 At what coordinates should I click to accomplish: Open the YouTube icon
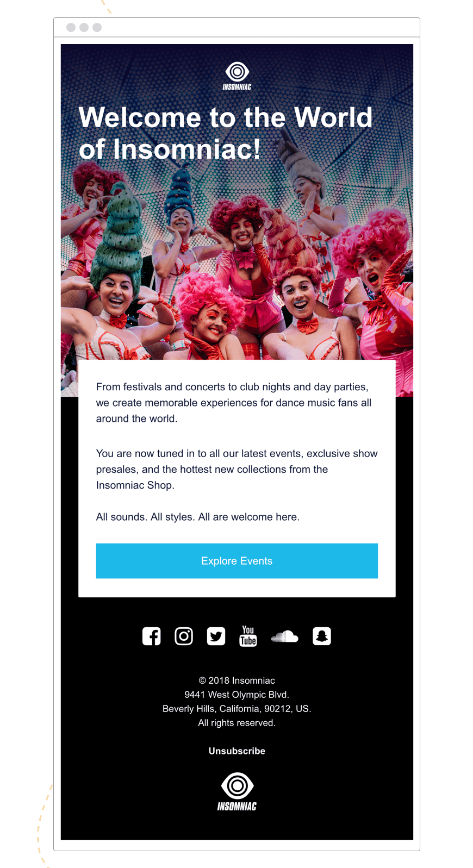pyautogui.click(x=248, y=636)
